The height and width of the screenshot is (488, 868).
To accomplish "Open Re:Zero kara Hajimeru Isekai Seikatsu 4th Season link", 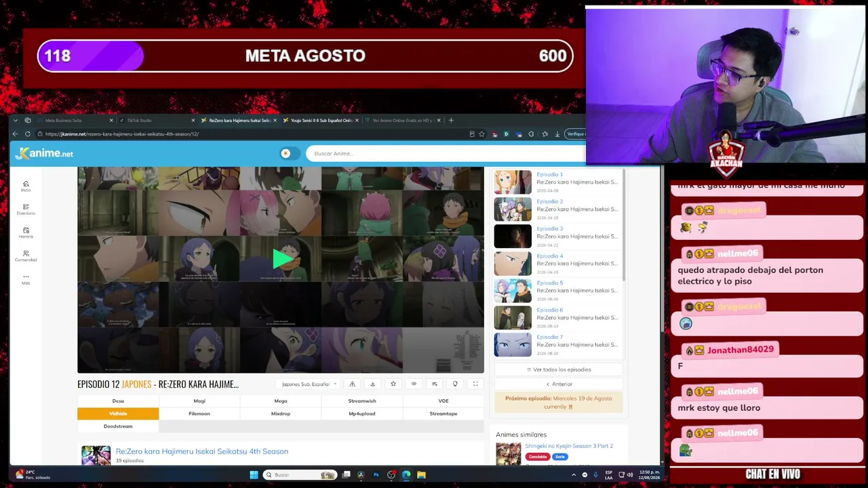I will tap(202, 451).
